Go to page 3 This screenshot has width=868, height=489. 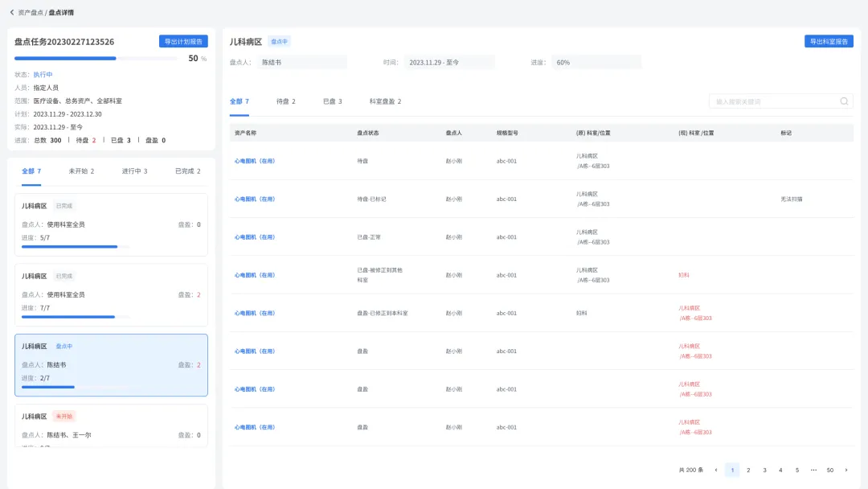point(764,471)
